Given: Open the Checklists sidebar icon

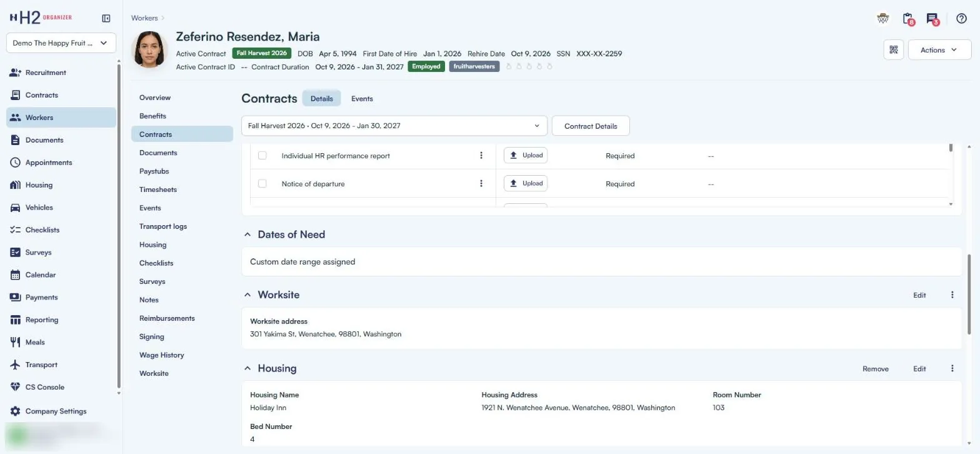Looking at the screenshot, I should pyautogui.click(x=16, y=230).
